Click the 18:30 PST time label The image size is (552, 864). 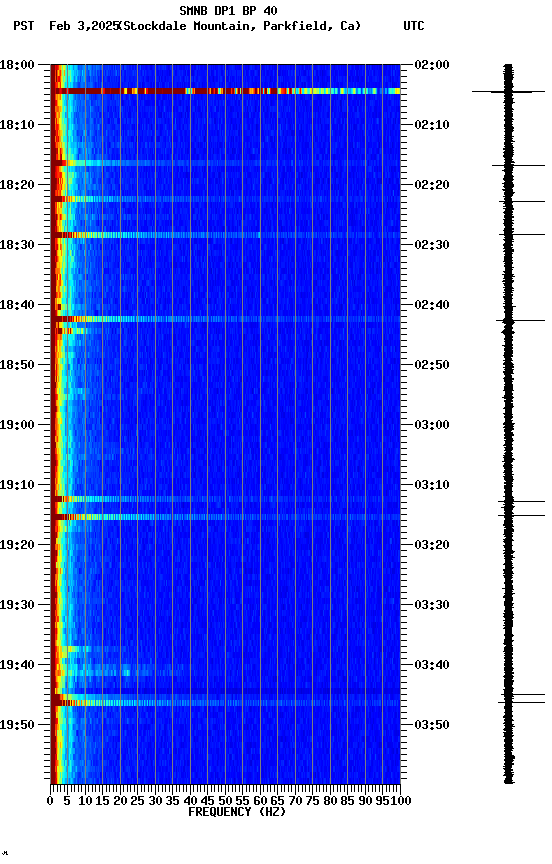click(17, 245)
